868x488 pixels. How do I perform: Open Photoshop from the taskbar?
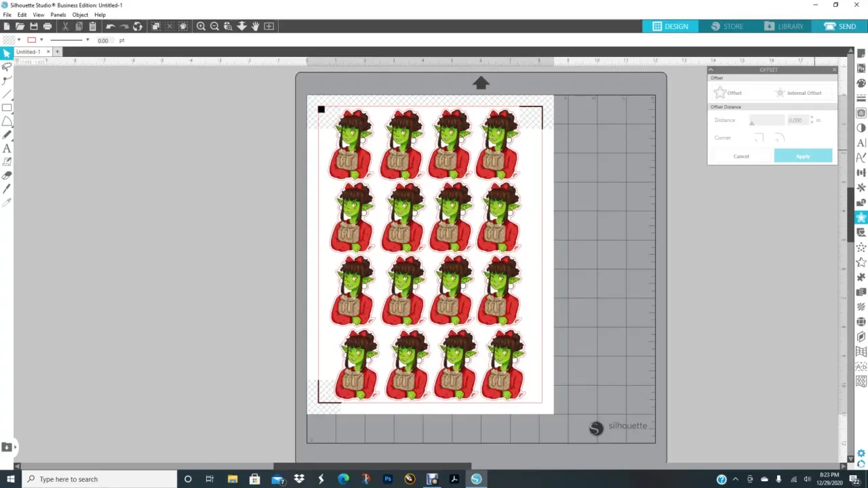pos(388,479)
